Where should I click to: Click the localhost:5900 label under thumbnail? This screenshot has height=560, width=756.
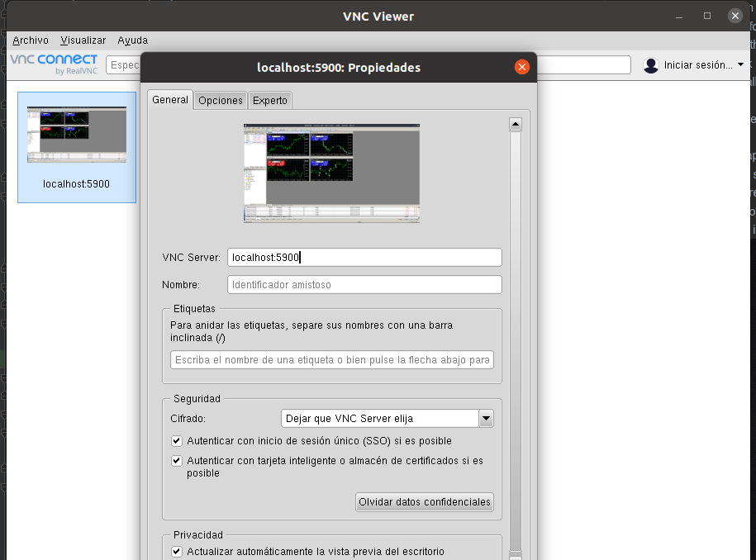(76, 184)
